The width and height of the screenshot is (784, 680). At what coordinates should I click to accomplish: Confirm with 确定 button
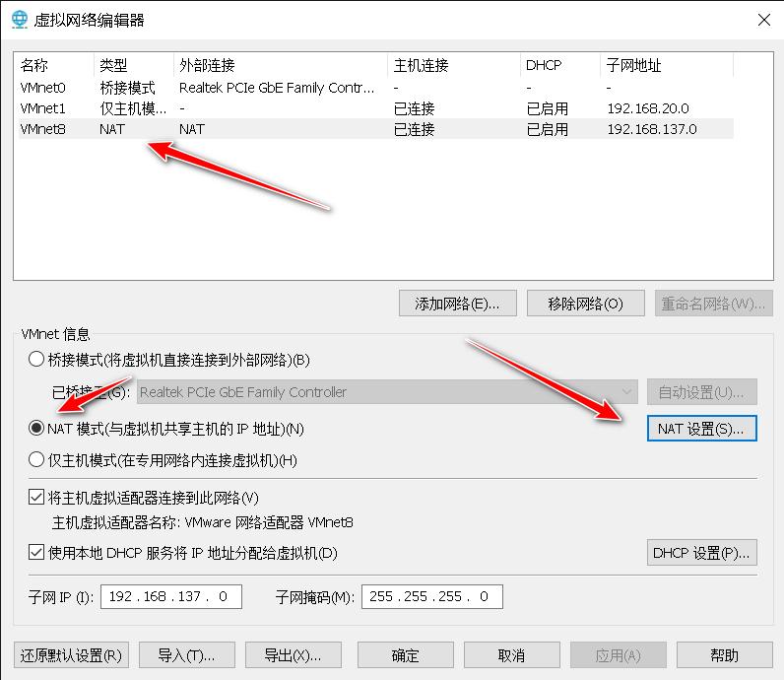click(x=406, y=655)
